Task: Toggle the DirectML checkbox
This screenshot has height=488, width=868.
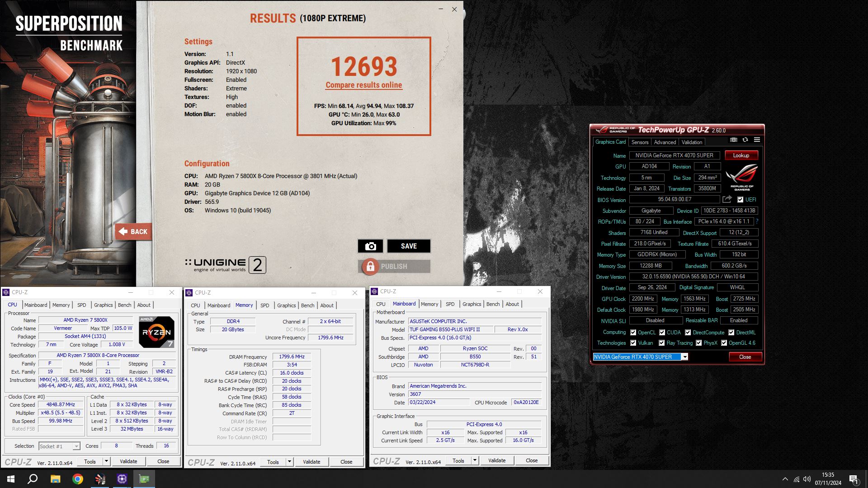Action: (731, 332)
